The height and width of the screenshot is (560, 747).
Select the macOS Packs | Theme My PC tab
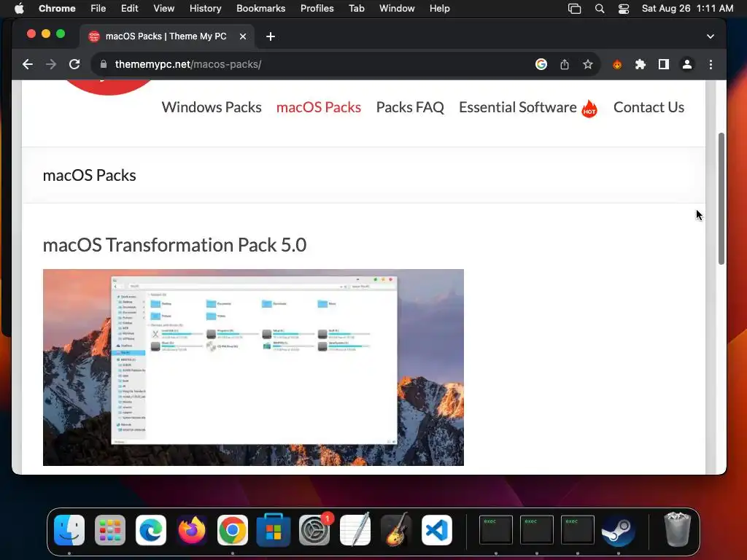click(166, 36)
